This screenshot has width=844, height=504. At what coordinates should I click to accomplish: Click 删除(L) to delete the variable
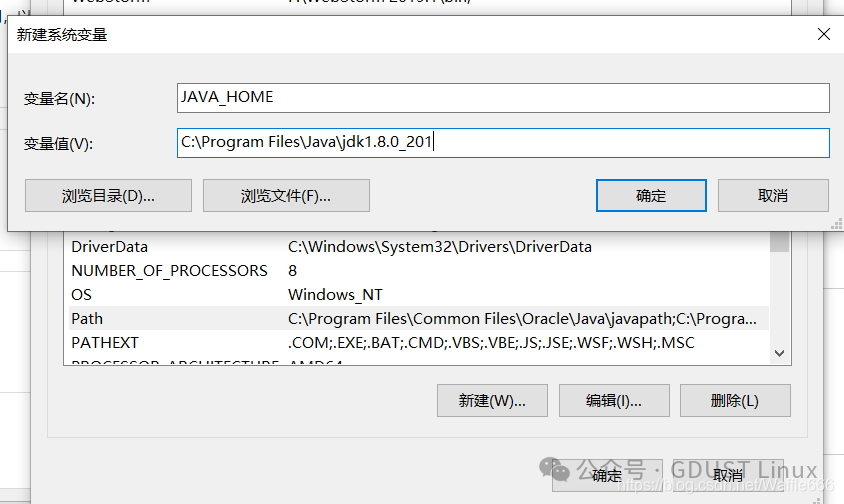pos(734,401)
